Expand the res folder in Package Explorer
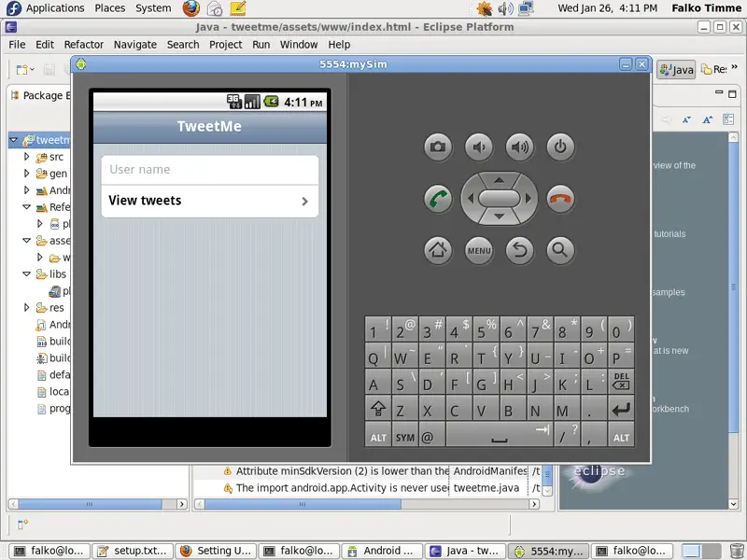This screenshot has height=560, width=747. click(x=27, y=308)
